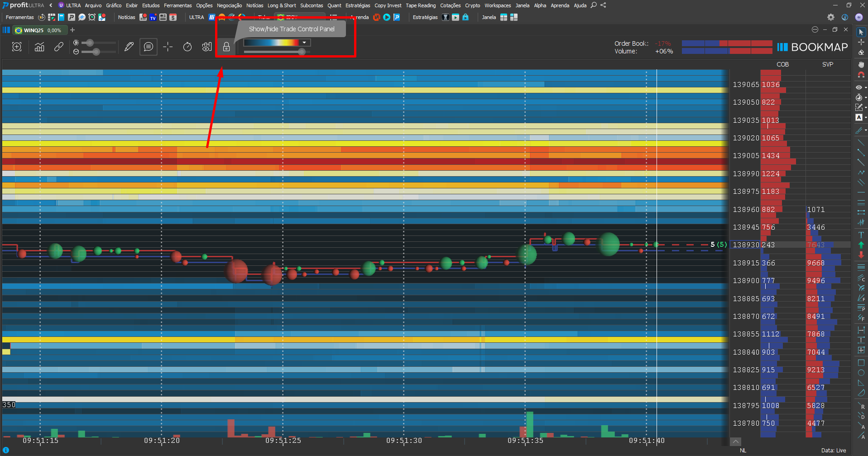Click current price level 138930
This screenshot has height=456, width=868.
coord(746,245)
